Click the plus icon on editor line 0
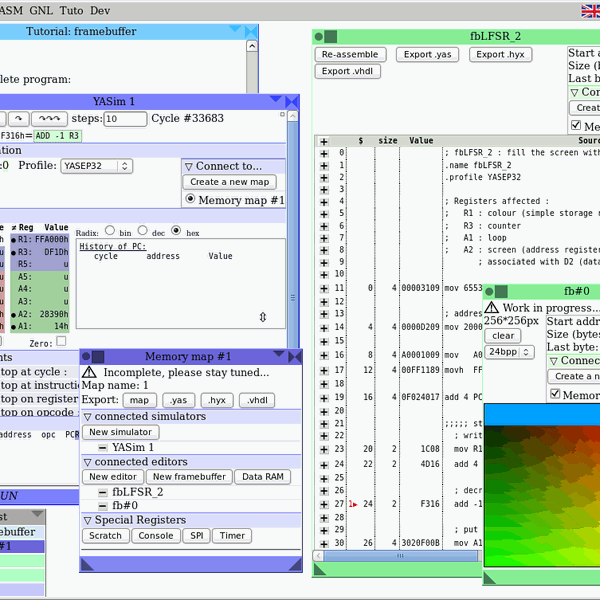Image resolution: width=600 pixels, height=600 pixels. pyautogui.click(x=324, y=153)
